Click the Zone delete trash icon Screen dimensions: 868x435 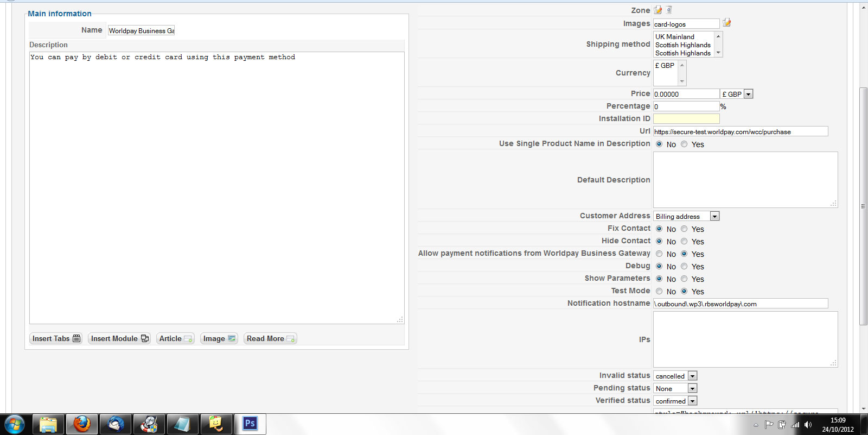[669, 10]
